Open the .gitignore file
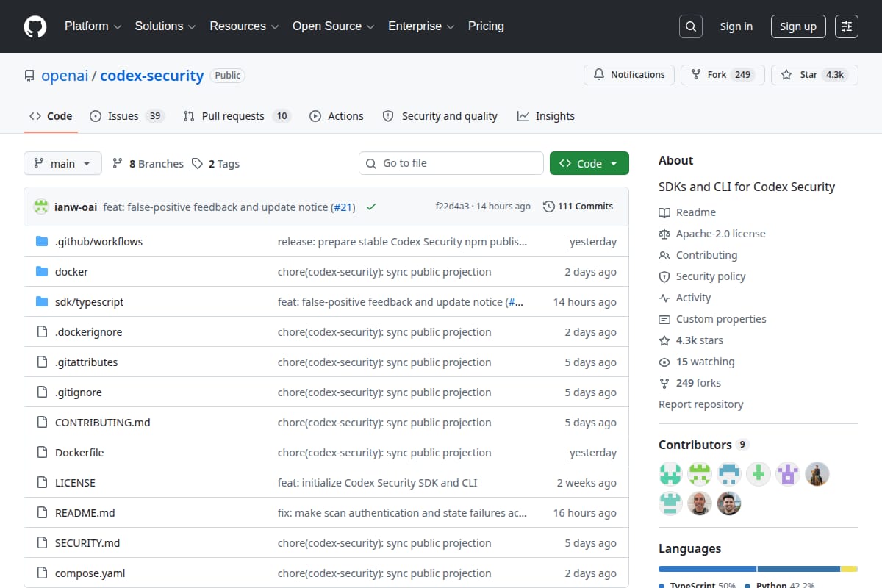882x588 pixels. (78, 392)
